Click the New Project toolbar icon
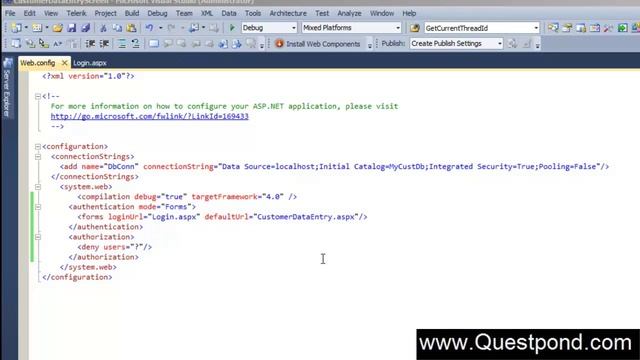 pyautogui.click(x=16, y=28)
